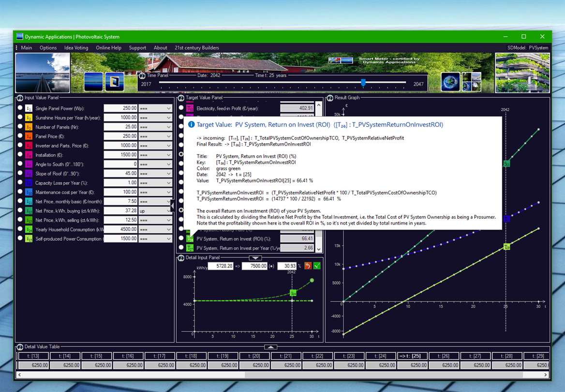Image resolution: width=565 pixels, height=392 pixels.
Task: Click the green checkmark apply icon
Action: coord(317,266)
